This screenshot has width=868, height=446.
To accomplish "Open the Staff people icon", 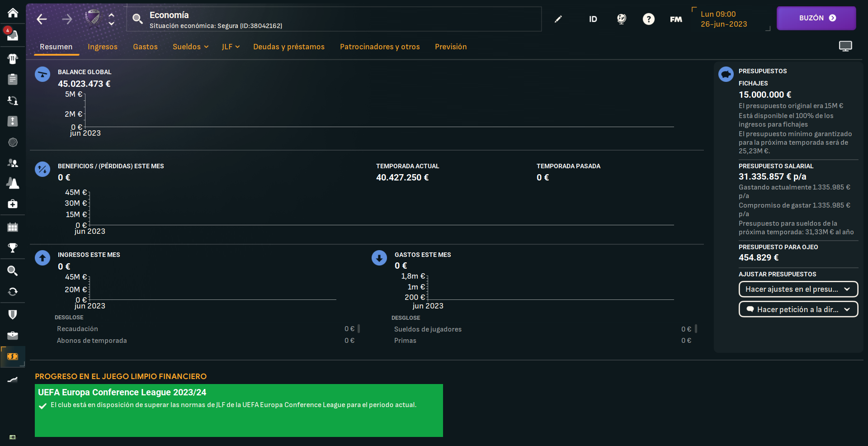I will click(13, 163).
